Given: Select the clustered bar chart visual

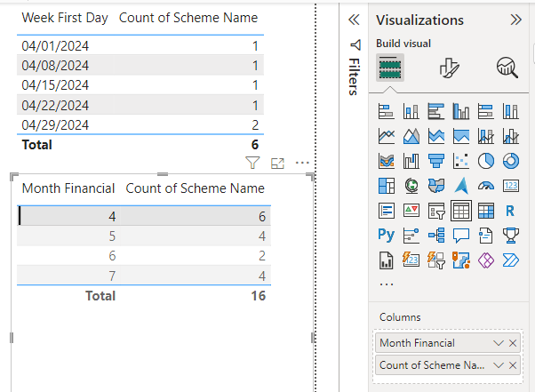Looking at the screenshot, I should click(x=436, y=111).
